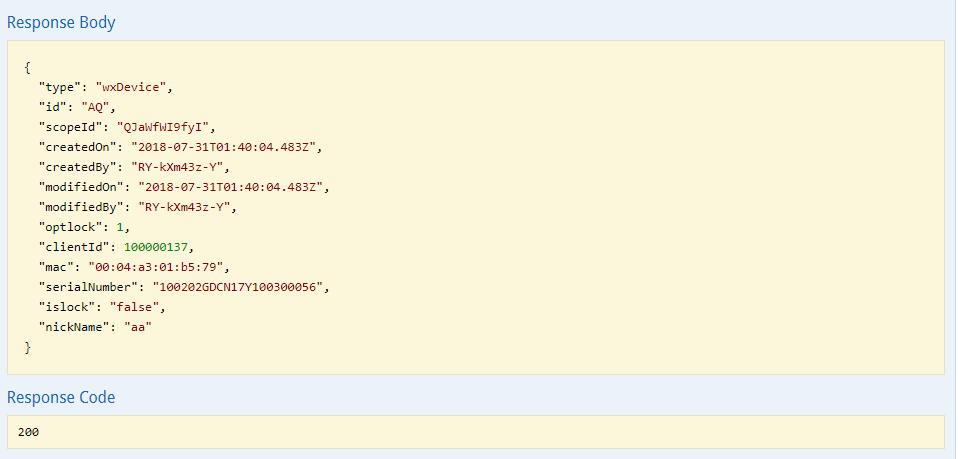Click the "clientId" key label
The height and width of the screenshot is (459, 958).
pyautogui.click(x=77, y=248)
